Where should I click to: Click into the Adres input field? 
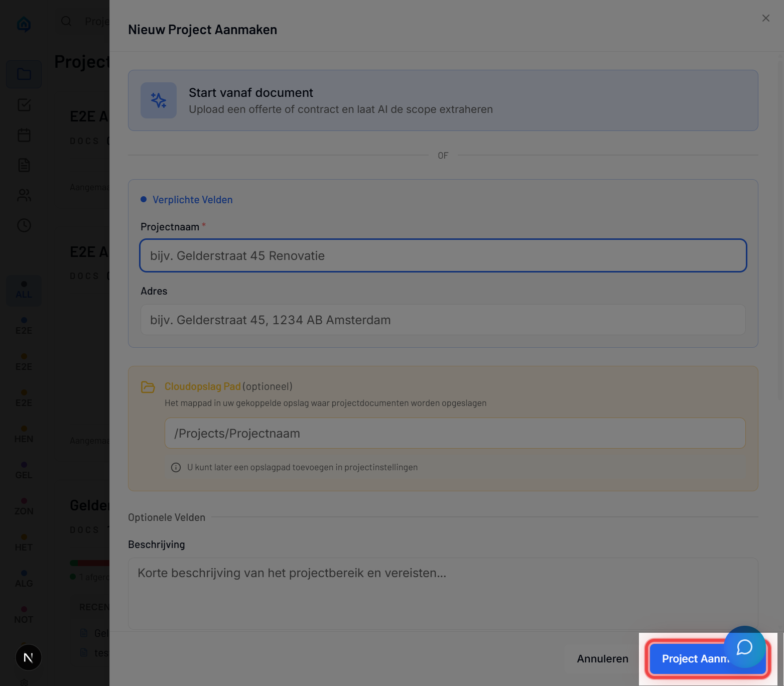pos(443,320)
